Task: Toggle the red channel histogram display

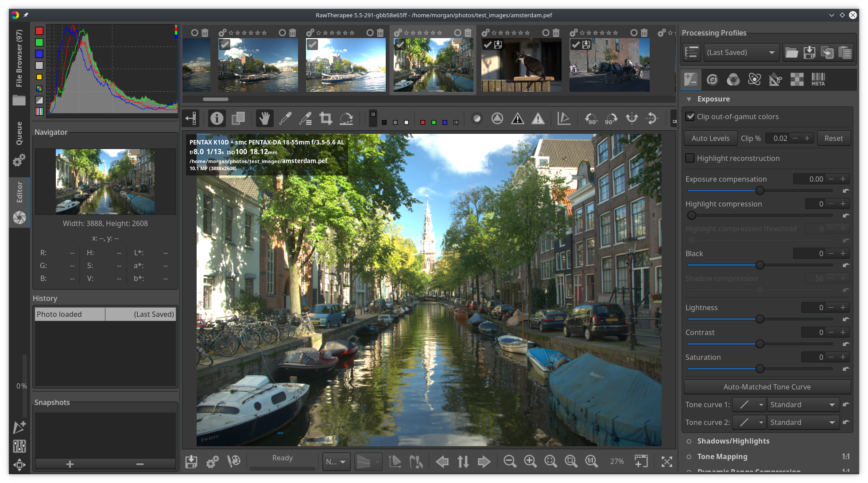Action: click(x=39, y=31)
